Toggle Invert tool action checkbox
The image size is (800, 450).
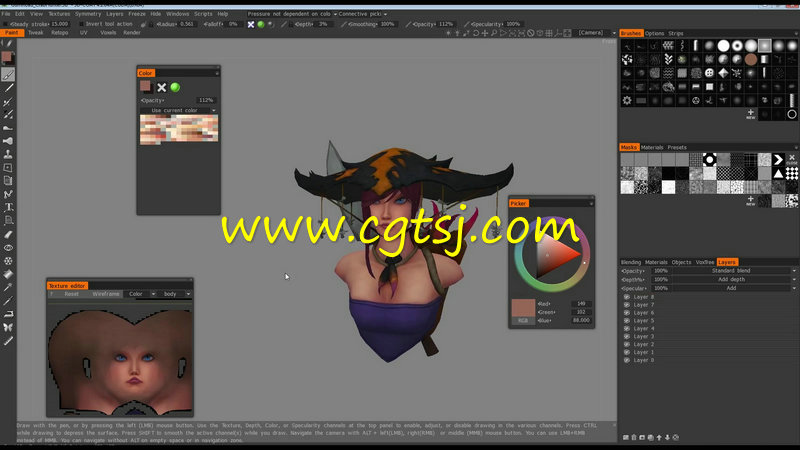(x=81, y=24)
